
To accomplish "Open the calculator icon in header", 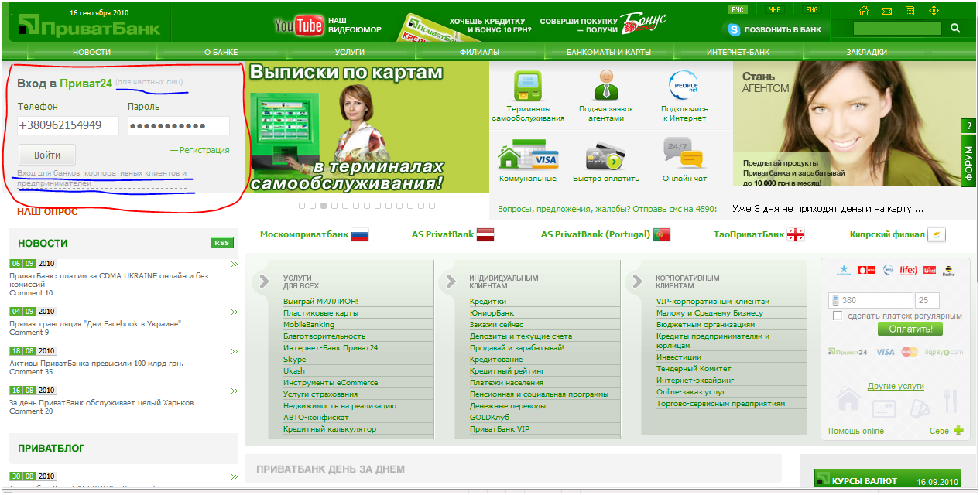I will pyautogui.click(x=910, y=11).
